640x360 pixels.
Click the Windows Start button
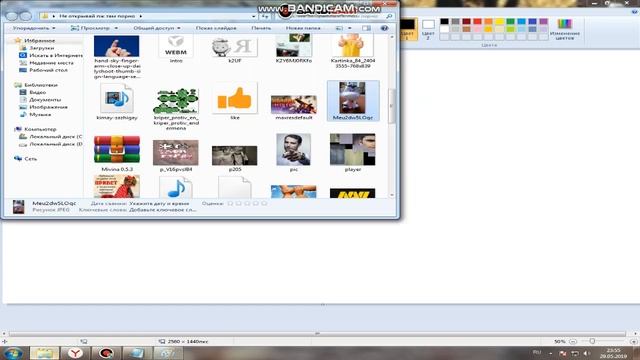tap(13, 353)
